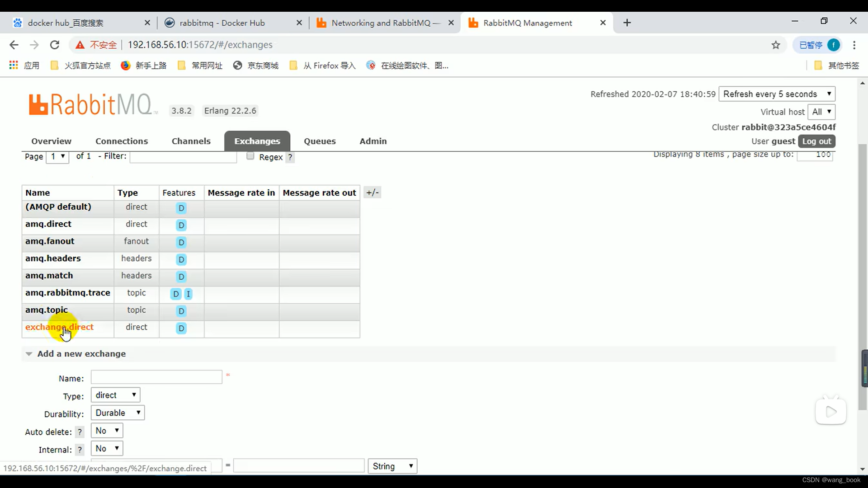Open the 新手上路 Firefox bookmark

coord(144,66)
